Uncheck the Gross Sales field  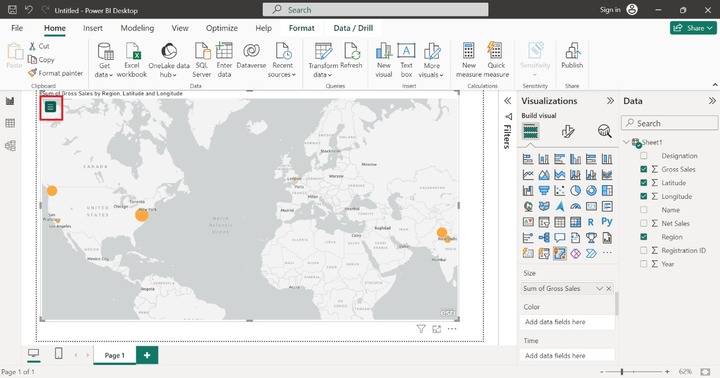click(x=644, y=169)
